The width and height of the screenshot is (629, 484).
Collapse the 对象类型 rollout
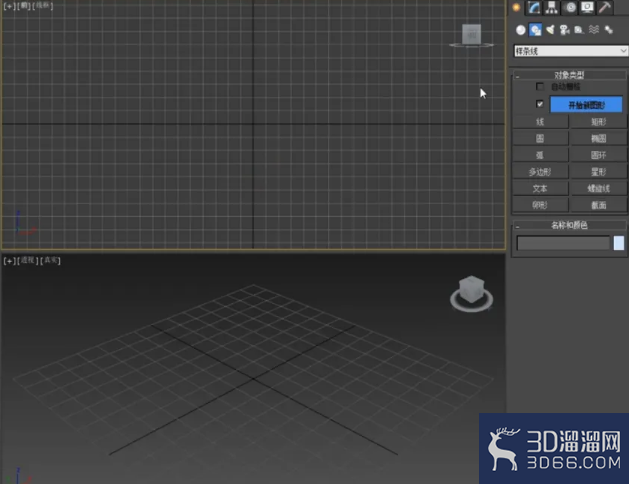click(x=570, y=75)
